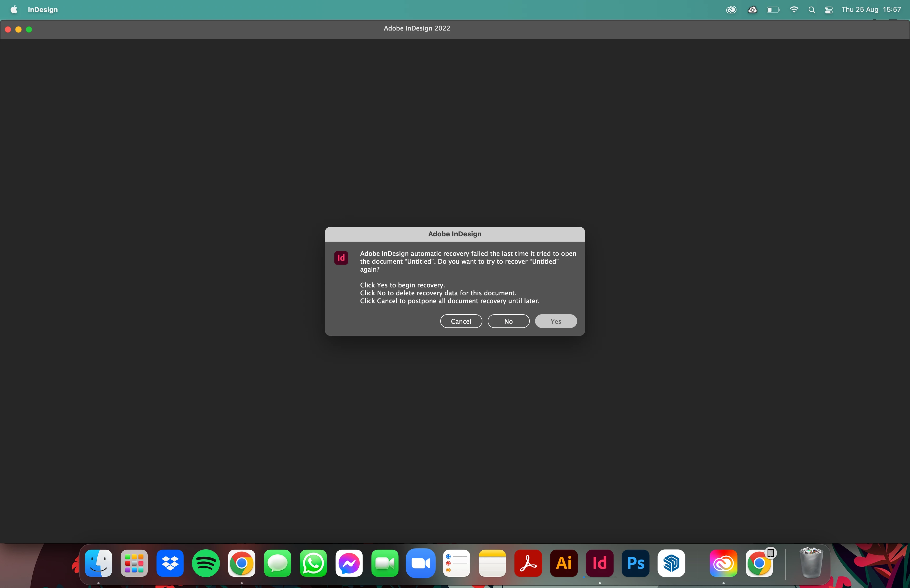The height and width of the screenshot is (588, 910).
Task: Open the Apple menu
Action: pyautogui.click(x=14, y=9)
